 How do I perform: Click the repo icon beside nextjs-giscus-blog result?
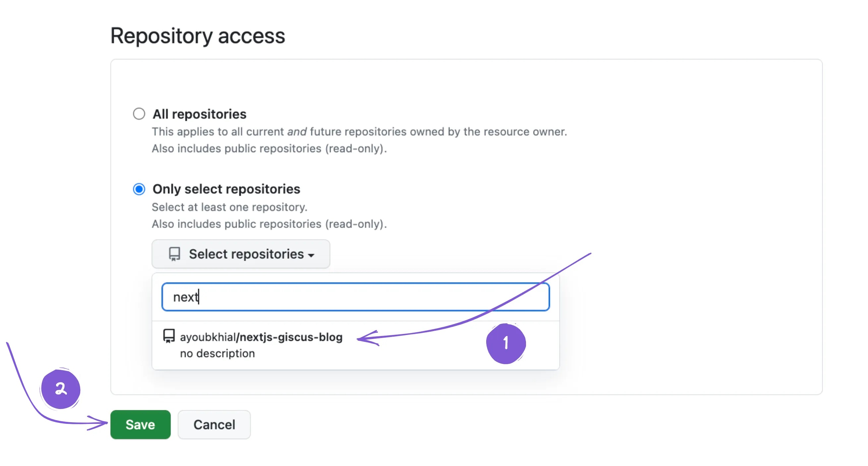[169, 337]
